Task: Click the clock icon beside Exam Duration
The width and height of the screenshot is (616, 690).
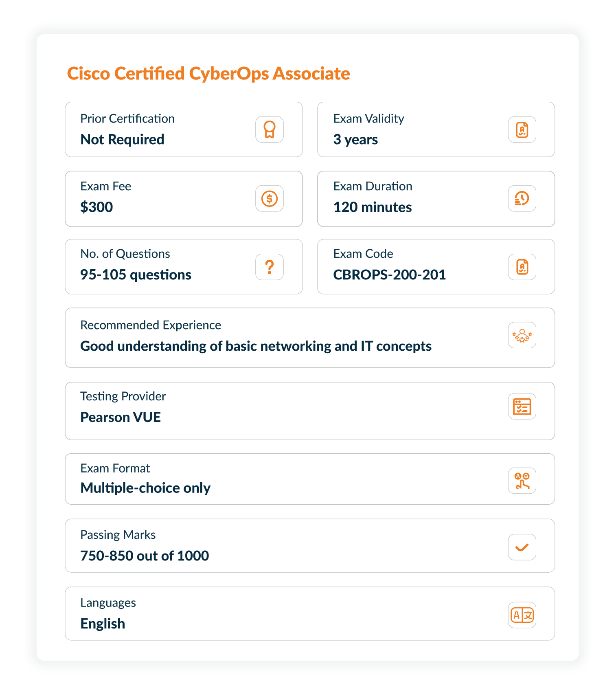Action: pyautogui.click(x=522, y=198)
